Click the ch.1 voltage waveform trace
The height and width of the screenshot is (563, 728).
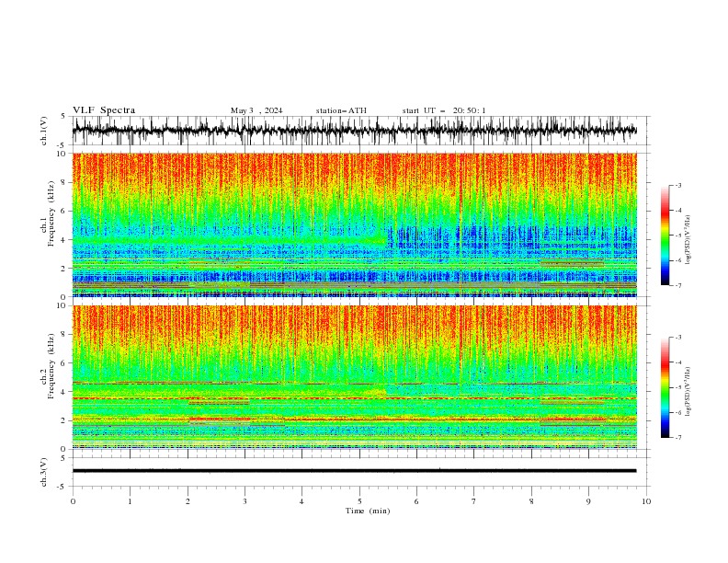click(x=355, y=131)
